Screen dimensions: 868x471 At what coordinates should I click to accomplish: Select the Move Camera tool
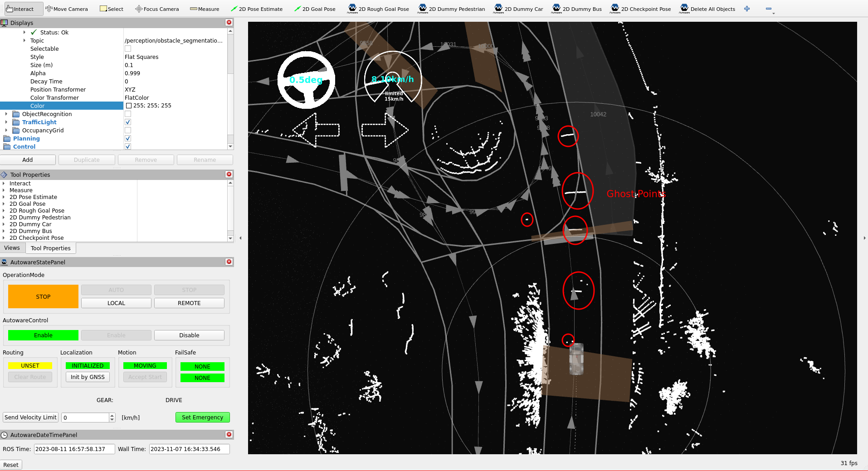[x=67, y=9]
